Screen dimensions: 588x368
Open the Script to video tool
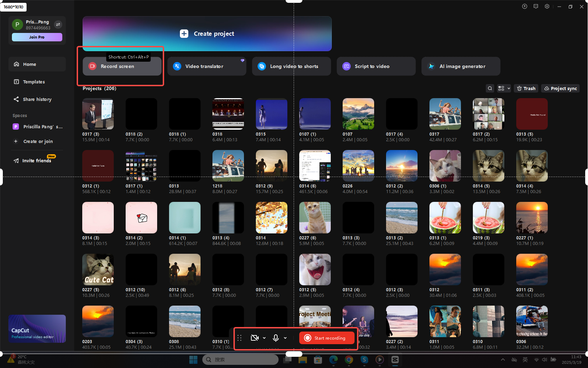click(x=376, y=66)
